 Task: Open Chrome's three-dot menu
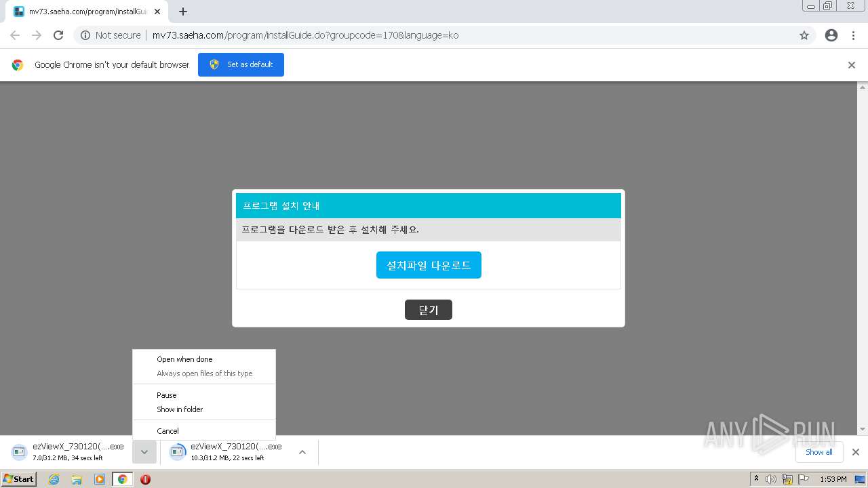[853, 35]
